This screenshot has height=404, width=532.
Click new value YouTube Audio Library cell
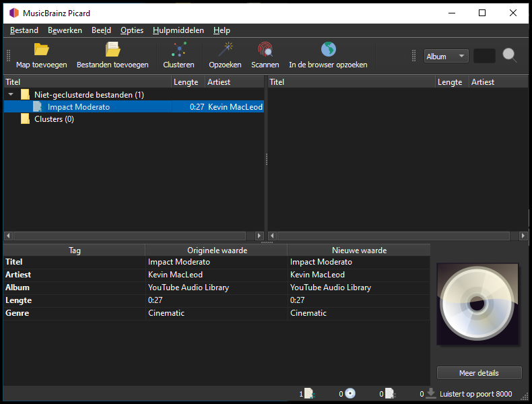point(359,288)
